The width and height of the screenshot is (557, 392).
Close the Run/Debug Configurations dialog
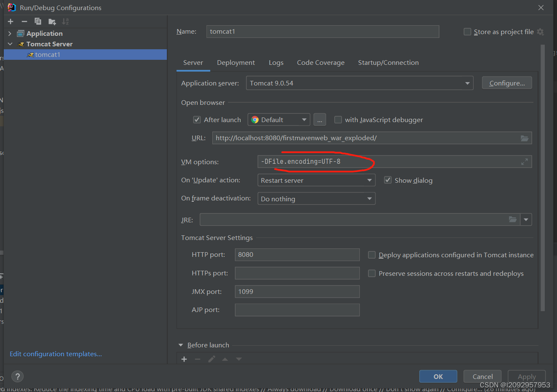click(541, 8)
